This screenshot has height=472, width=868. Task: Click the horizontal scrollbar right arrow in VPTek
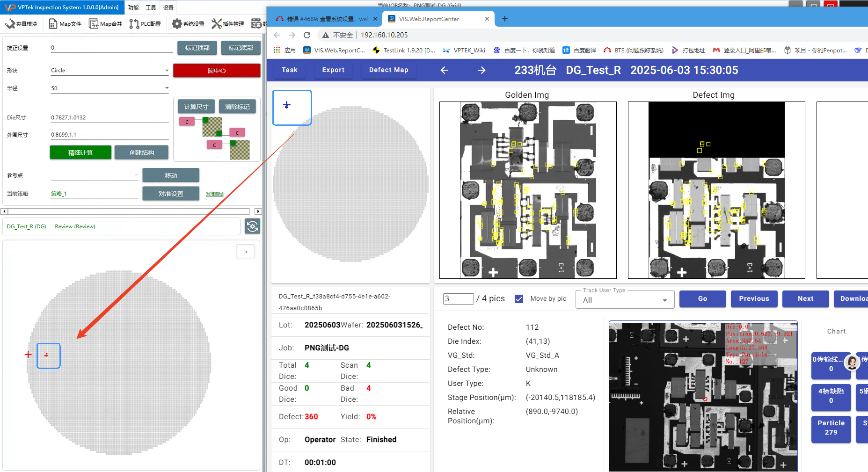click(x=258, y=211)
